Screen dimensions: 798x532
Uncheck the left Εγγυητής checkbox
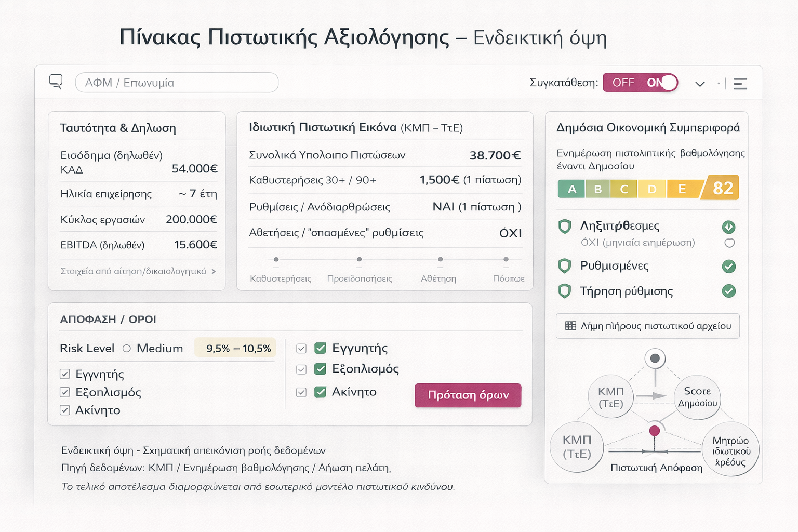tap(65, 374)
